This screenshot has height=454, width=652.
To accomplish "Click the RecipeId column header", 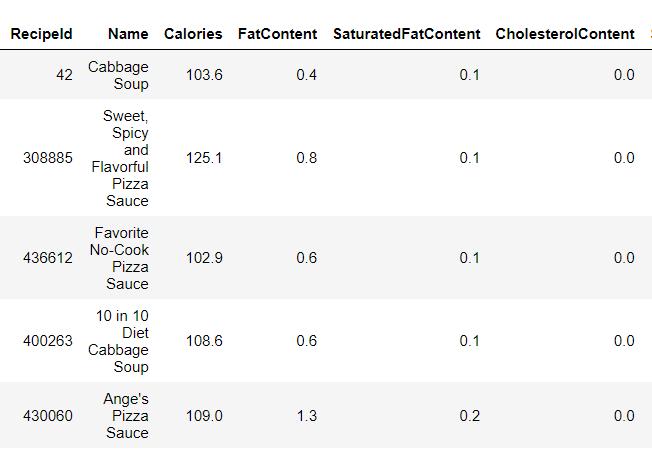I will click(x=41, y=34).
